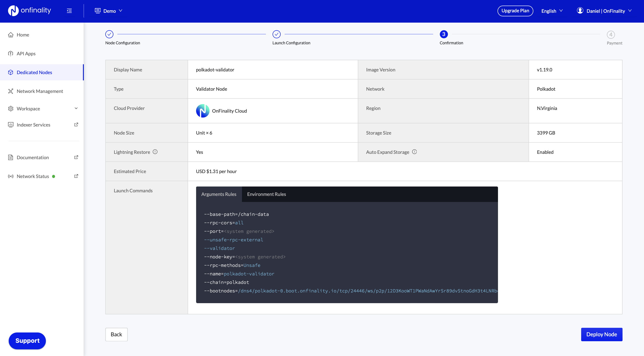This screenshot has width=644, height=356.
Task: Click the Auto Expand Storage info tooltip
Action: pos(414,151)
